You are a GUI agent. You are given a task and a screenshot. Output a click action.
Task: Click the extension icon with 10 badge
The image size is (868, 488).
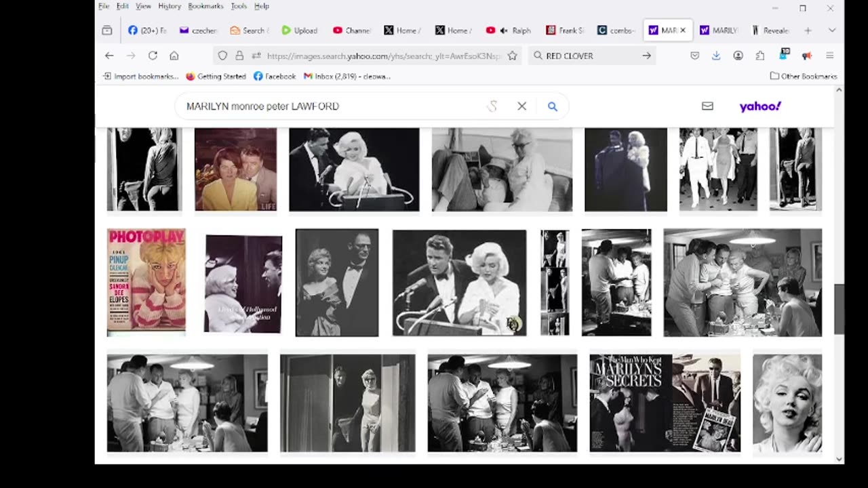(x=784, y=54)
